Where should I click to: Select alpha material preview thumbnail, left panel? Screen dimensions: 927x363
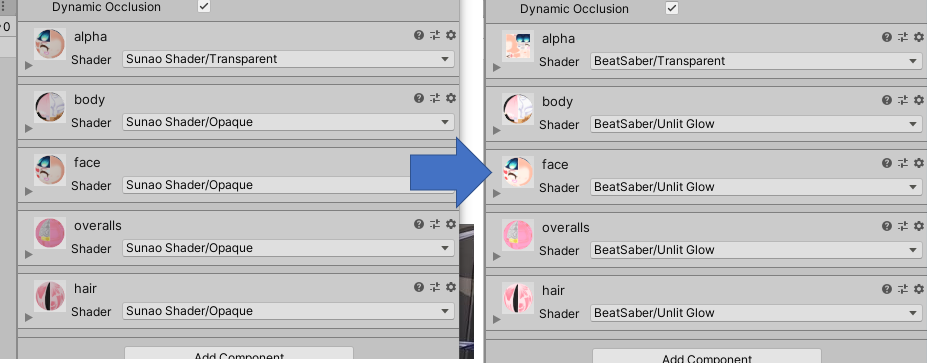tap(50, 44)
